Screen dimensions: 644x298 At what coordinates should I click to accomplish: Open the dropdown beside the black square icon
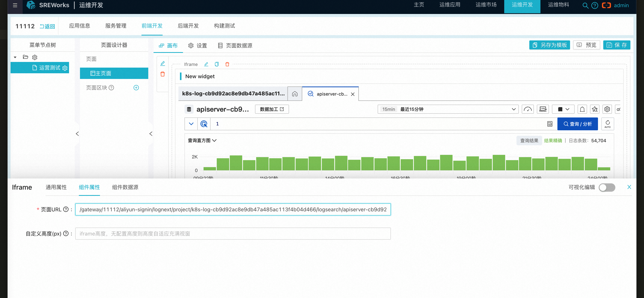(x=567, y=109)
